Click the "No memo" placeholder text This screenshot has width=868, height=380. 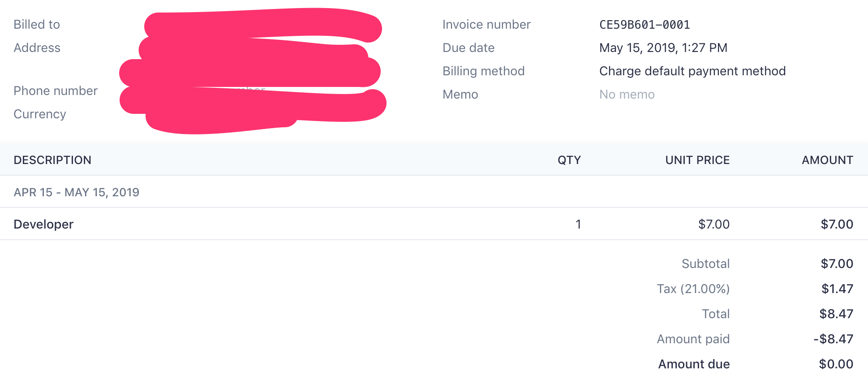point(627,95)
